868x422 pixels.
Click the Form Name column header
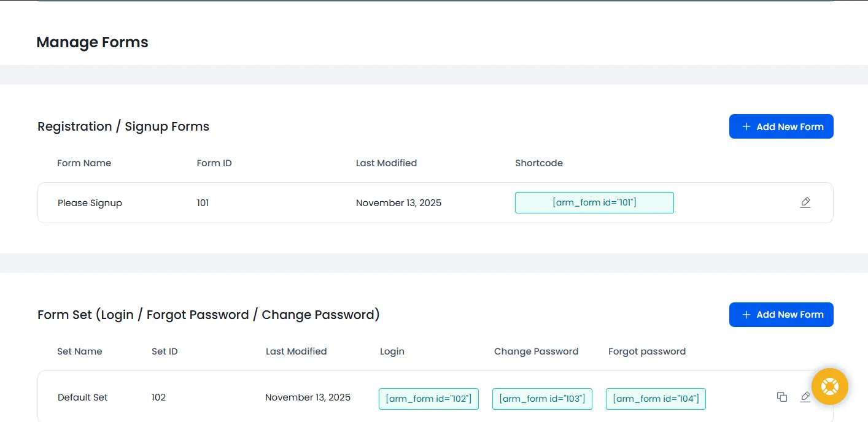(x=84, y=163)
